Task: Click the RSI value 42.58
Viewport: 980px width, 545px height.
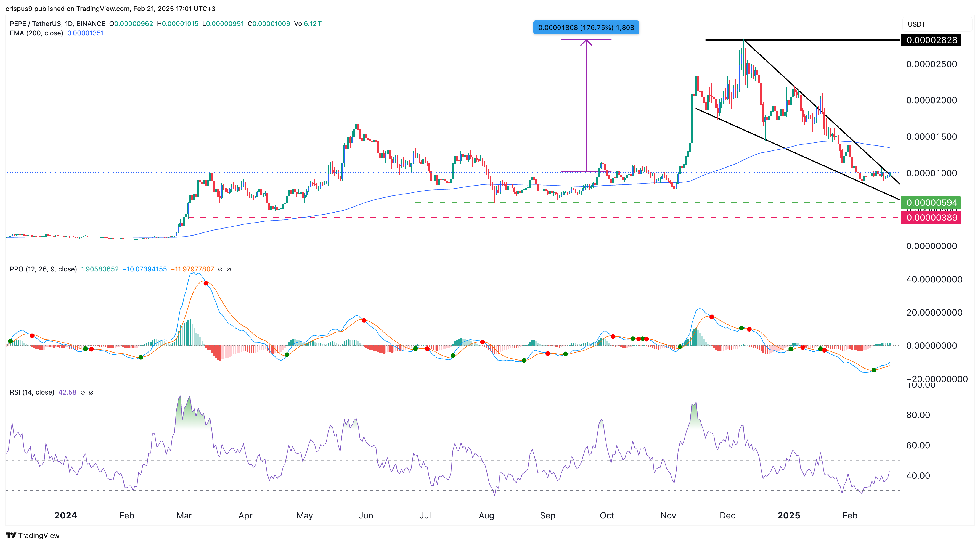Action: [67, 392]
